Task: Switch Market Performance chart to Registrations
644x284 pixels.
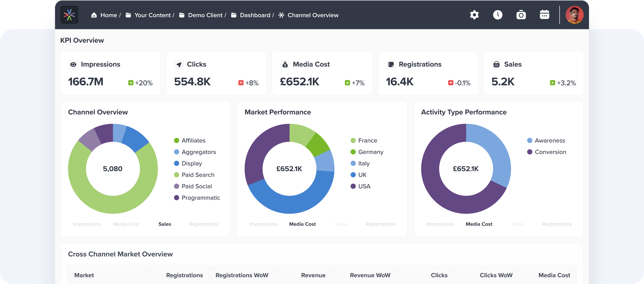Action: [380, 224]
